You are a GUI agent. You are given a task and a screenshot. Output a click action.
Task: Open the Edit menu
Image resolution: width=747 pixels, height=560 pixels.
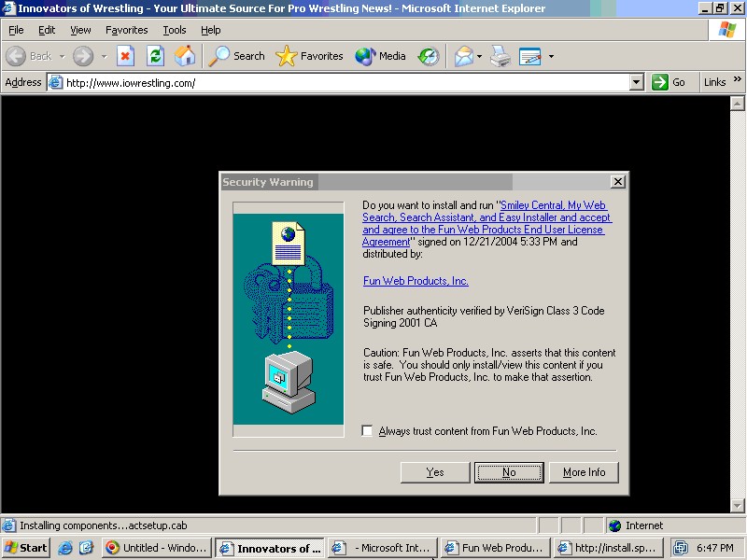(x=47, y=30)
